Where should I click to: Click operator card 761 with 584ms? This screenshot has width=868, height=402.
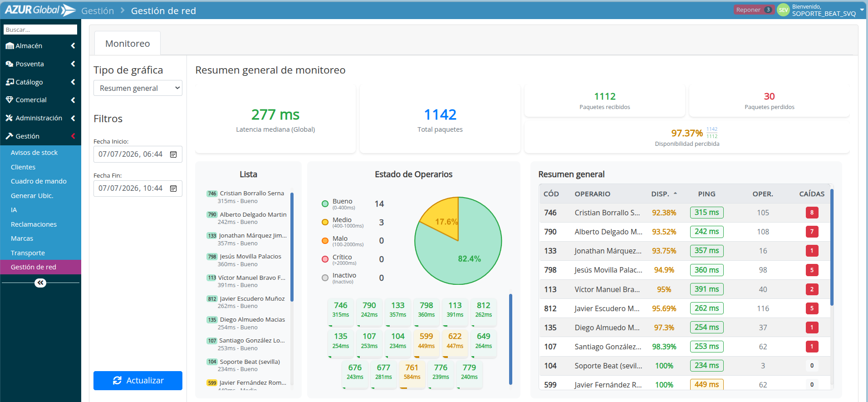coord(412,374)
